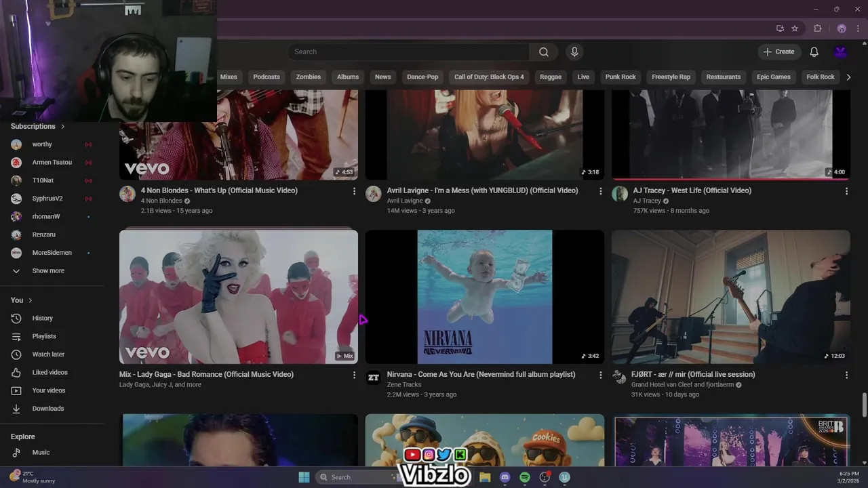Open the taskbar clock and date
The width and height of the screenshot is (868, 488).
(849, 477)
